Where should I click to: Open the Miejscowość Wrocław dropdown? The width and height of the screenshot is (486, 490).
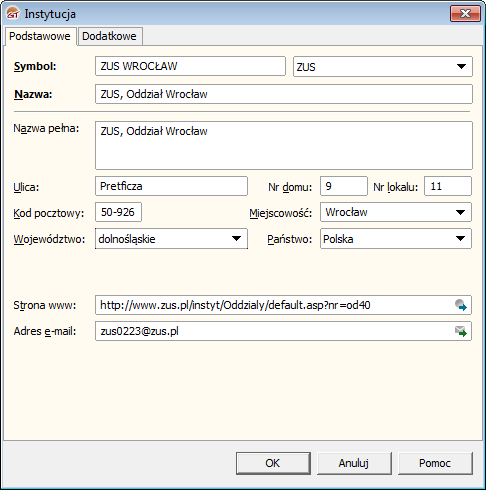[x=460, y=212]
